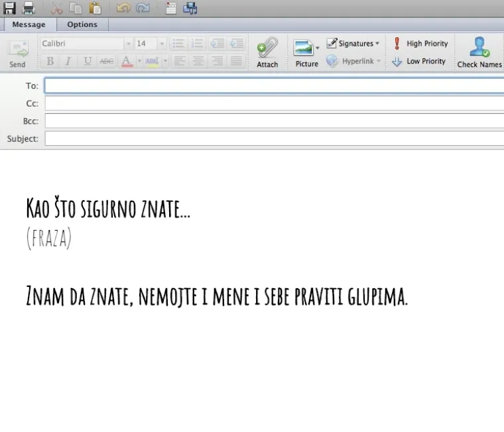Toggle Bold text formatting
This screenshot has height=432, width=504.
point(50,61)
